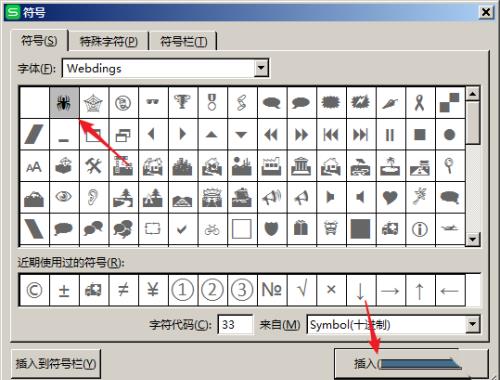
Task: Select the spider symbol in the grid
Action: [x=64, y=103]
